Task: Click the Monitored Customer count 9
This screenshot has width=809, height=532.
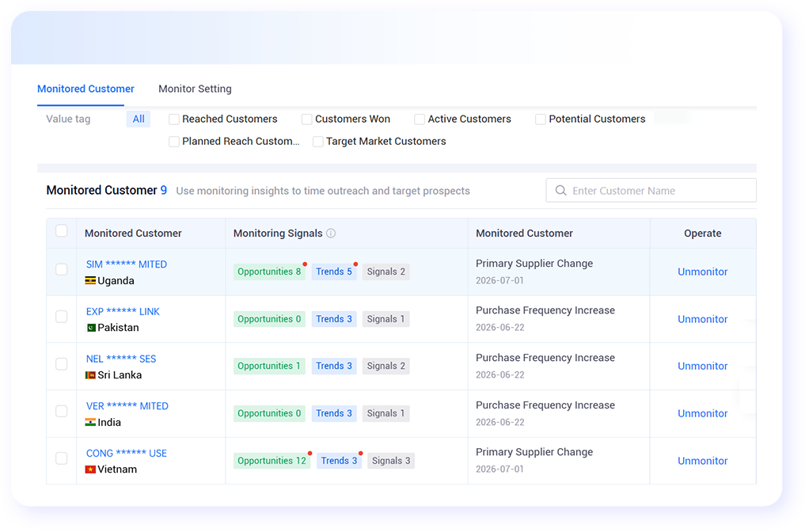Action: tap(164, 191)
